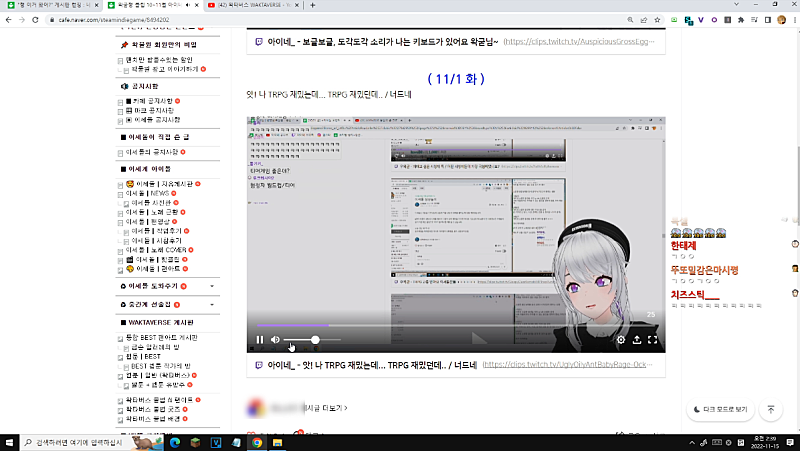Open the BEST 웹툰 작가의 방 board
The image size is (800, 451).
[x=161, y=366]
